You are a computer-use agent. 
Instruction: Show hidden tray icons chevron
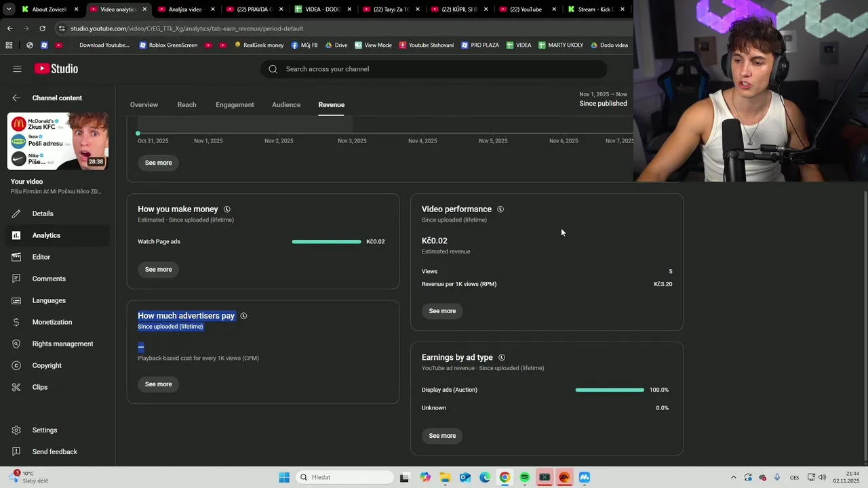(733, 477)
